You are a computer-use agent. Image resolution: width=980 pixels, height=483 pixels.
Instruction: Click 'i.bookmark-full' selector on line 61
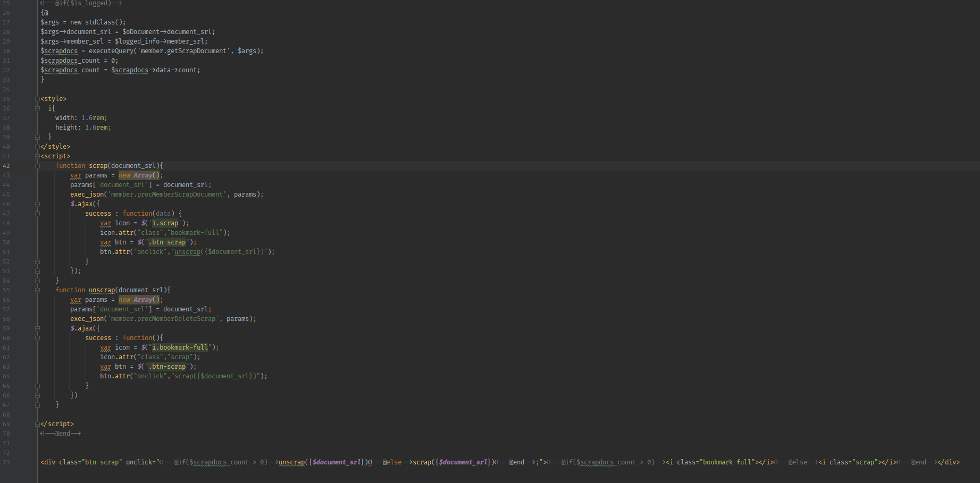tap(180, 348)
